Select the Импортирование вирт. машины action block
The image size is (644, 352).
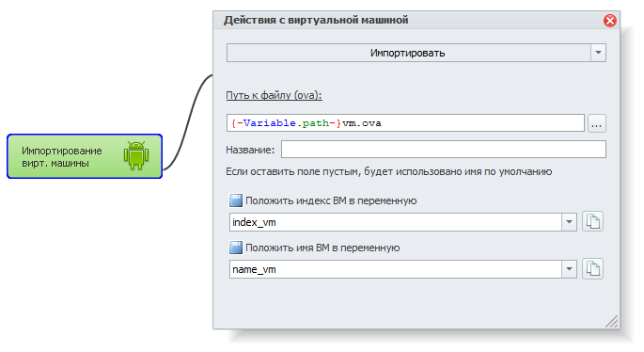85,156
